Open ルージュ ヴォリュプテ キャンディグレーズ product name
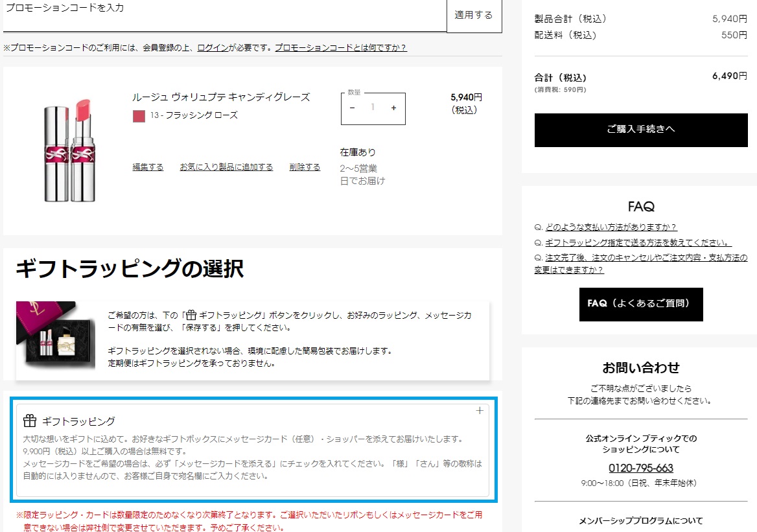This screenshot has width=757, height=532. (221, 97)
